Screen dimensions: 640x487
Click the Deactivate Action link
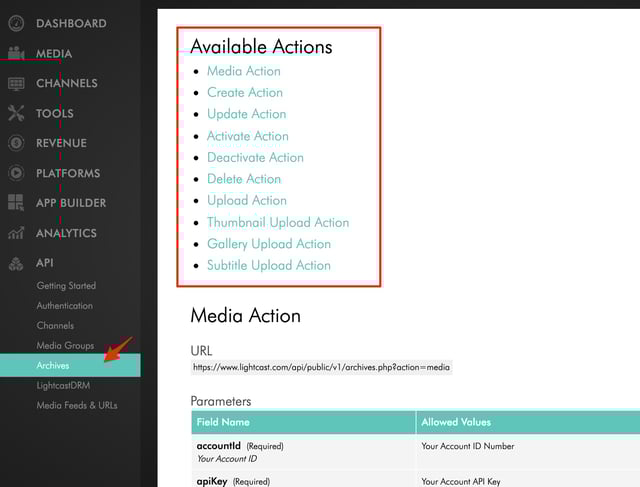(255, 157)
